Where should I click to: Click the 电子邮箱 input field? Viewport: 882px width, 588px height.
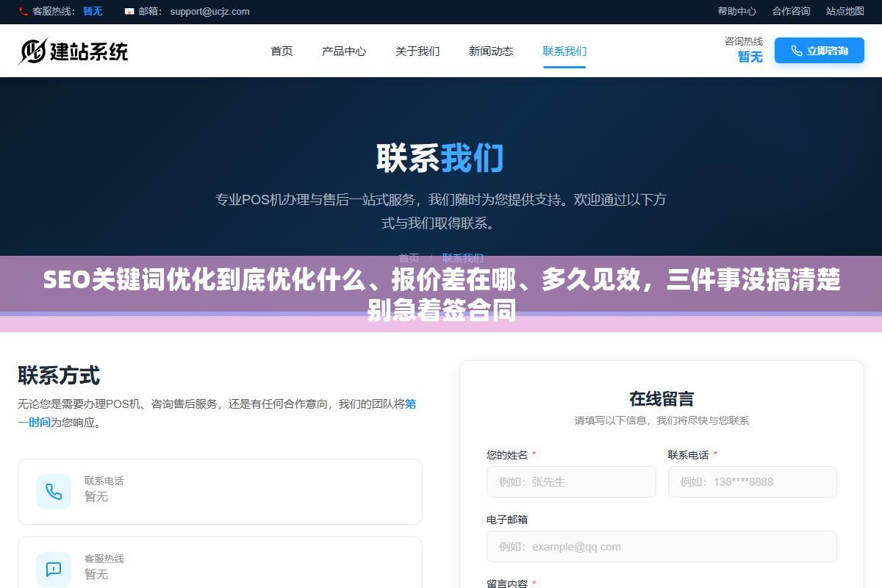coord(661,547)
